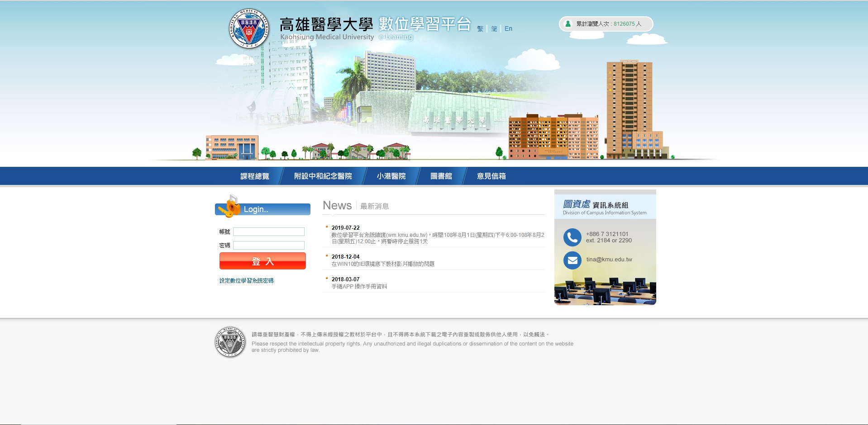Screen dimensions: 868x425
Task: Click the 圖資處 資訊系統組 banner
Action: tap(605, 207)
